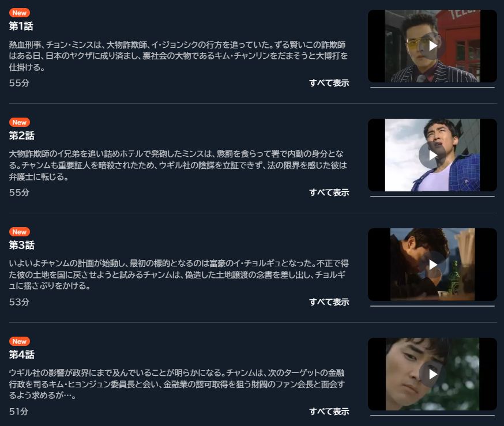Open the 第4話 episode title
This screenshot has width=504, height=426.
click(21, 355)
